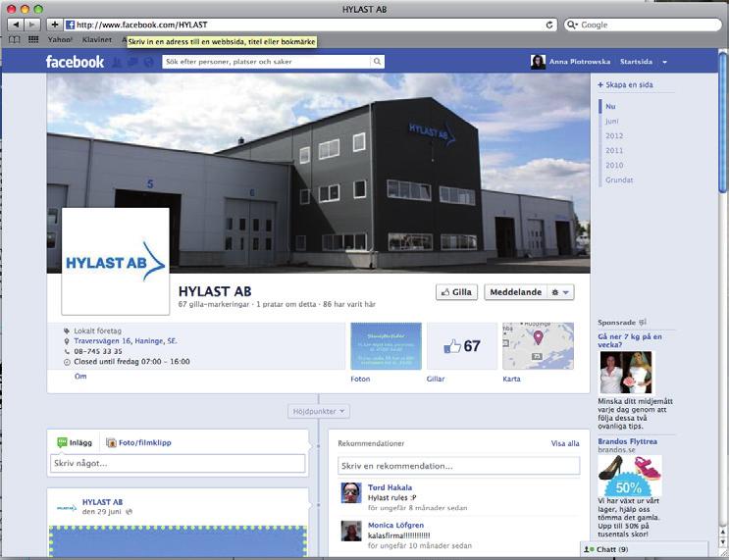Image resolution: width=729 pixels, height=560 pixels.
Task: Jump to Grundat on the timeline
Action: pyautogui.click(x=619, y=179)
